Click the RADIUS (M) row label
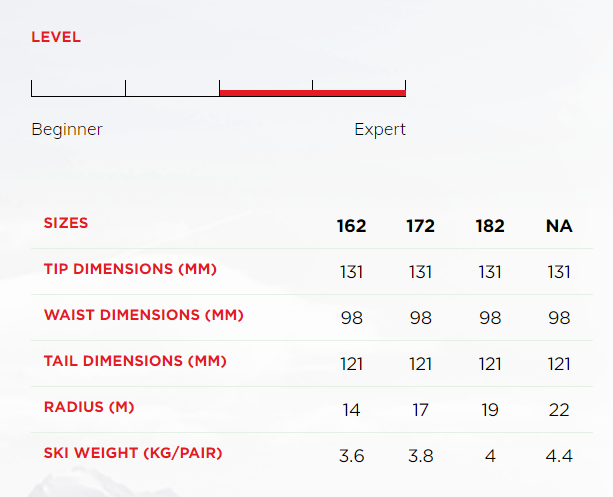 click(89, 408)
